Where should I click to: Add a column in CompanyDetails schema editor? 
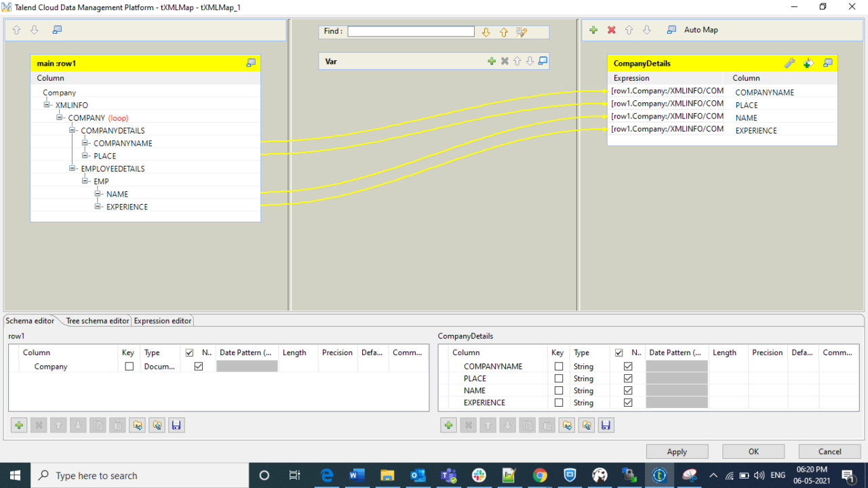click(448, 425)
